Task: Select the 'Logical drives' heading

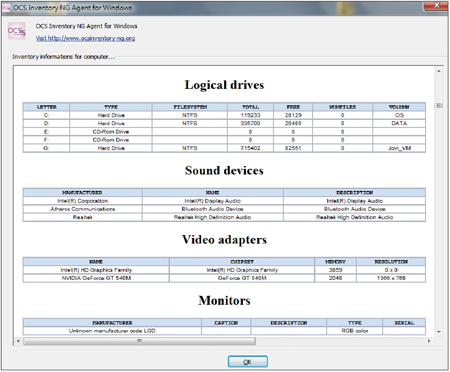Action: coord(224,85)
